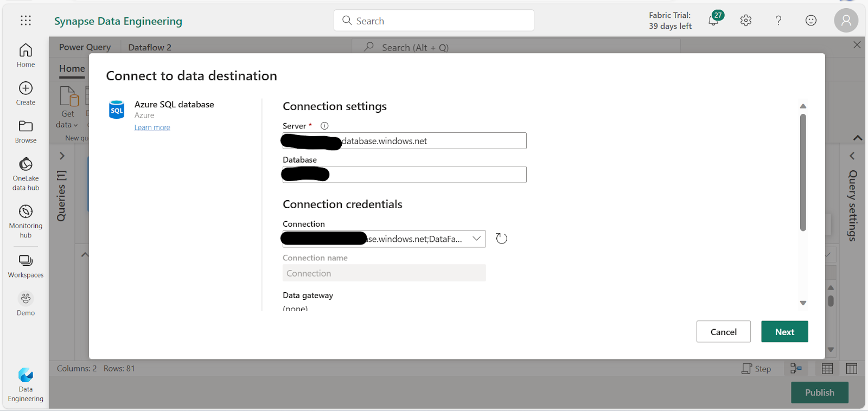Expand the Queries pane chevron

click(62, 156)
